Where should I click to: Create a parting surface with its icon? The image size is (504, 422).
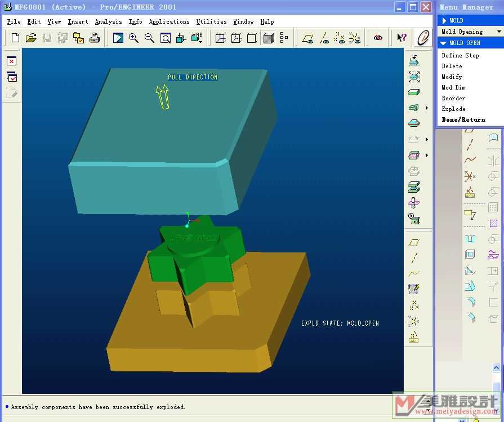[414, 123]
